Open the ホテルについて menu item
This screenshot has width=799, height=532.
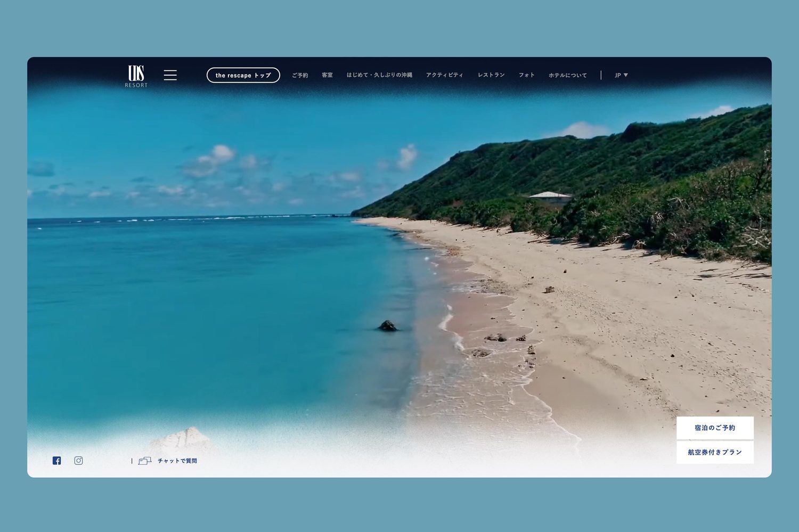(568, 75)
